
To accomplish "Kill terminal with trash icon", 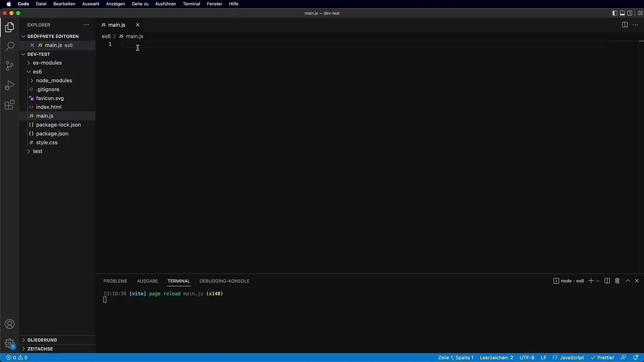I will pyautogui.click(x=617, y=281).
